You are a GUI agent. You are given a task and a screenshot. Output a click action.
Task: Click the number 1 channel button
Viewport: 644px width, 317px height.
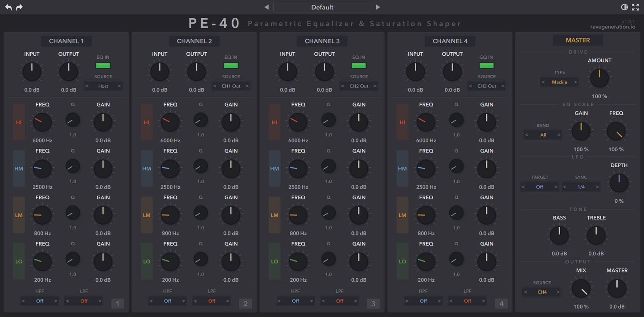pos(118,304)
